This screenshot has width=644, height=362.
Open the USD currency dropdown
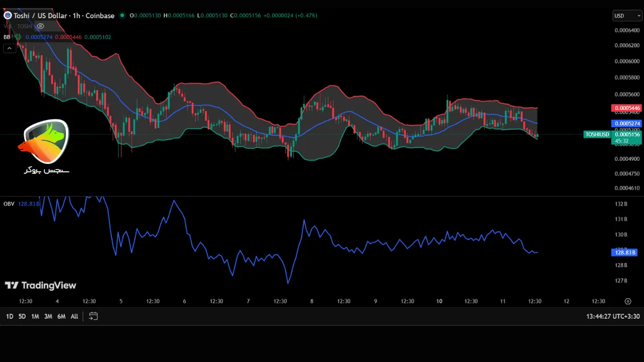point(627,16)
